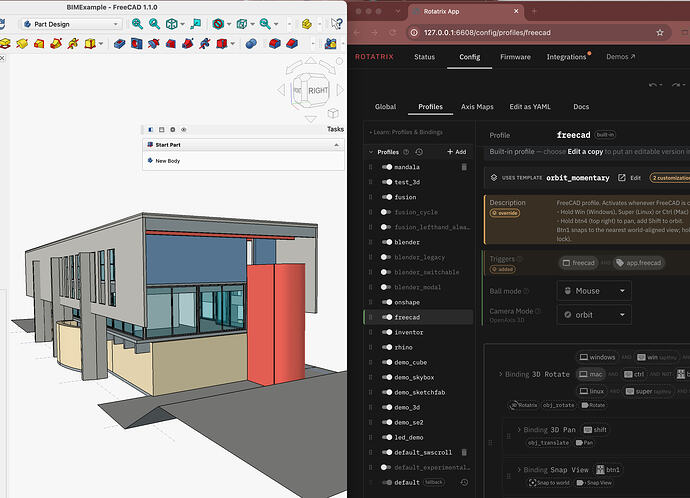Click Learn Profiles & Bindings link

[x=406, y=132]
